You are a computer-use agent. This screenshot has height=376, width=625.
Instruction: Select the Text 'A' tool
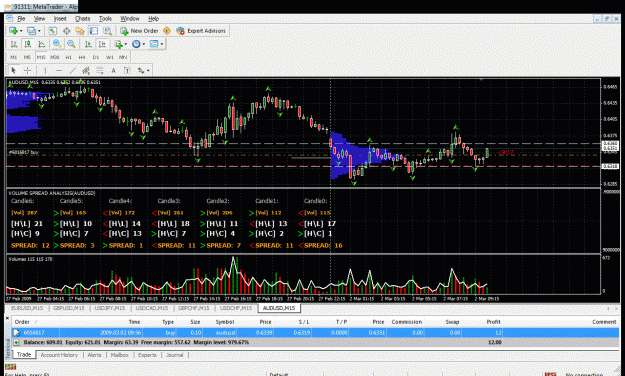point(113,71)
